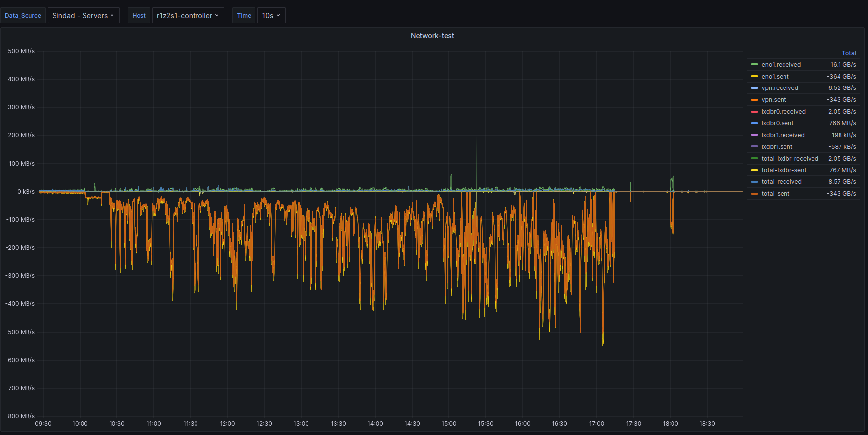
Task: Click the yellow swatch beside total-lxdbr-sent
Action: pyautogui.click(x=755, y=170)
